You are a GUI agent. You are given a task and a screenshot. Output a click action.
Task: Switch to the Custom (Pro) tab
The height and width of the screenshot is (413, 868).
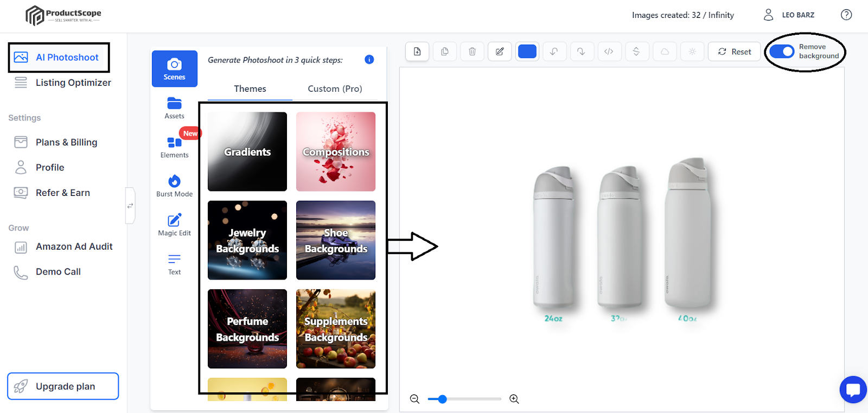[x=335, y=89]
